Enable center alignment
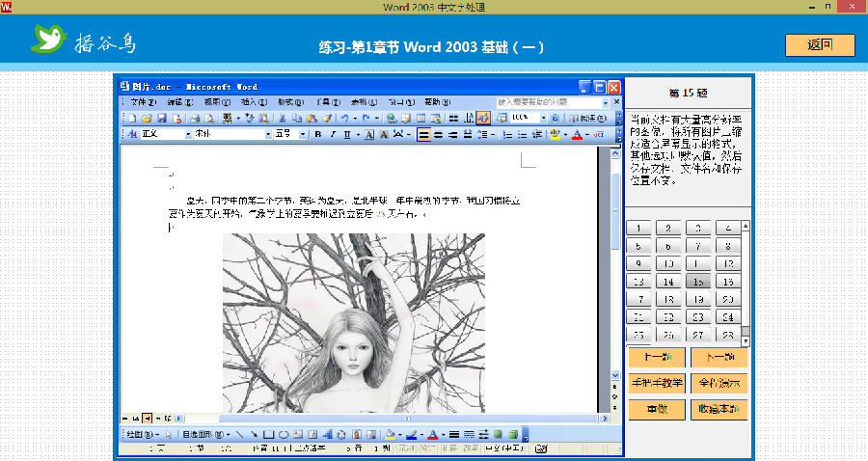This screenshot has height=461, width=868. point(438,134)
